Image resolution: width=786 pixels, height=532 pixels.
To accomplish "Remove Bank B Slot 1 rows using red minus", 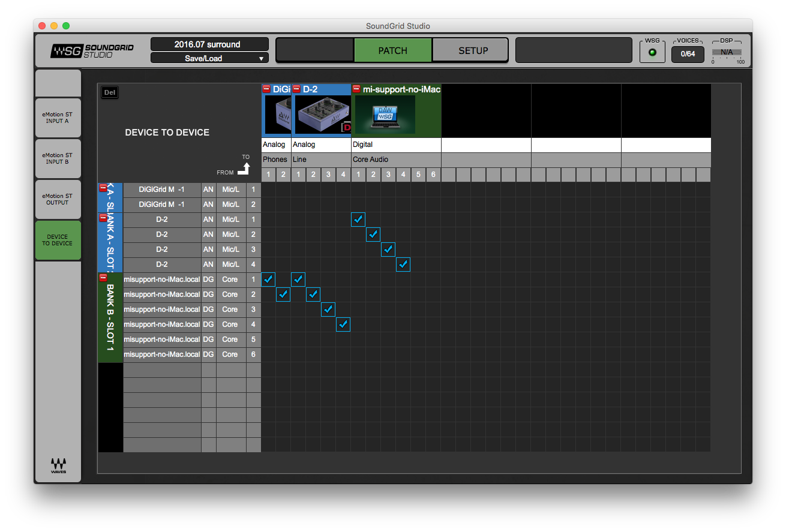I will click(103, 277).
